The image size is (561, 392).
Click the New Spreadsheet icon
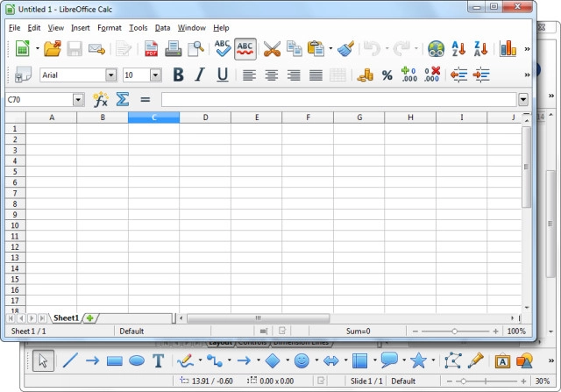click(23, 48)
